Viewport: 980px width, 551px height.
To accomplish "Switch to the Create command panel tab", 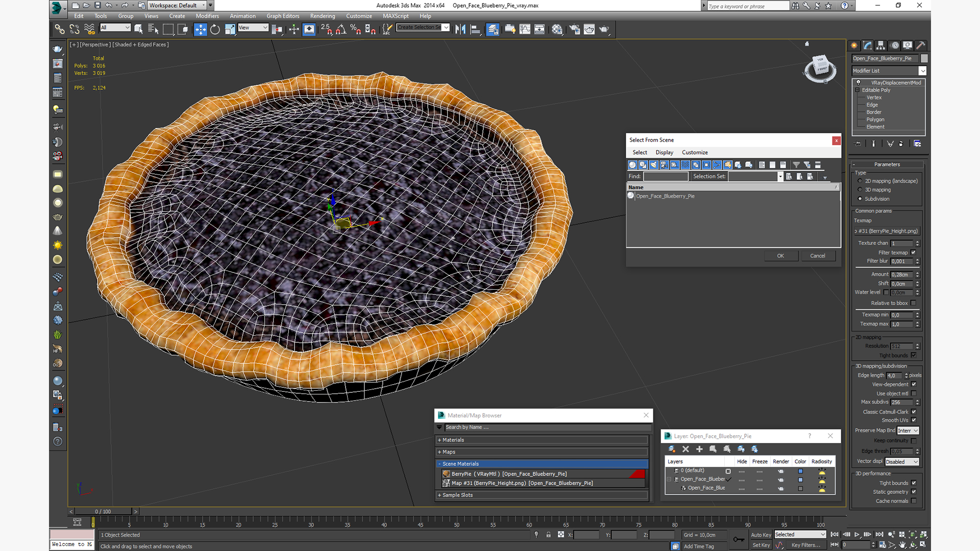I will [854, 45].
